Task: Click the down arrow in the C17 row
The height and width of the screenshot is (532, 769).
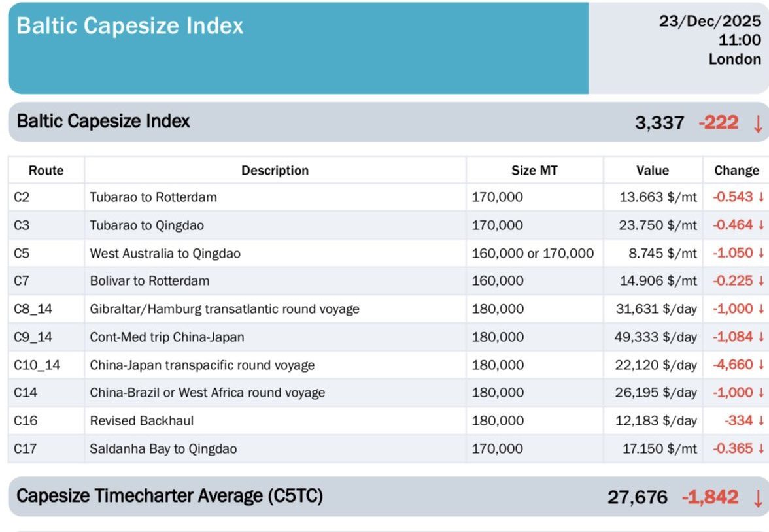Action: tap(761, 448)
